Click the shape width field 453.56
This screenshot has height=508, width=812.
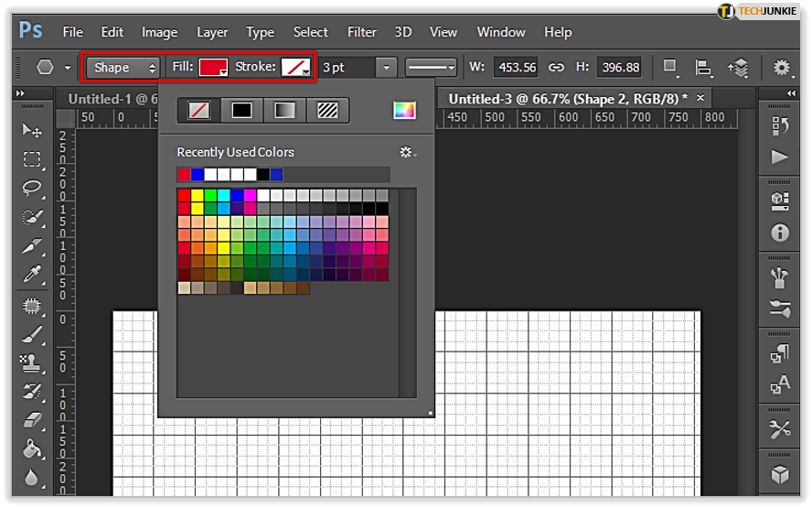coord(516,68)
